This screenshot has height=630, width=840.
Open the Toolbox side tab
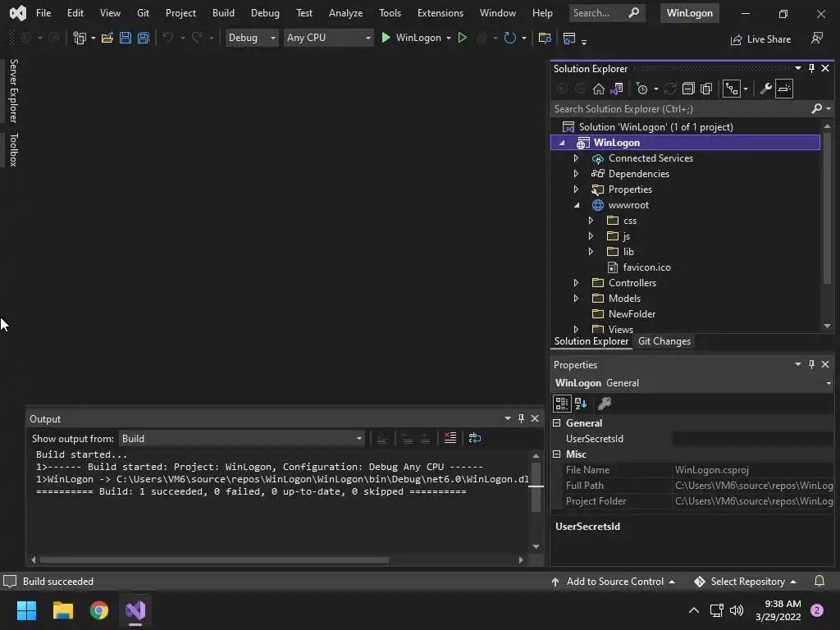14,150
